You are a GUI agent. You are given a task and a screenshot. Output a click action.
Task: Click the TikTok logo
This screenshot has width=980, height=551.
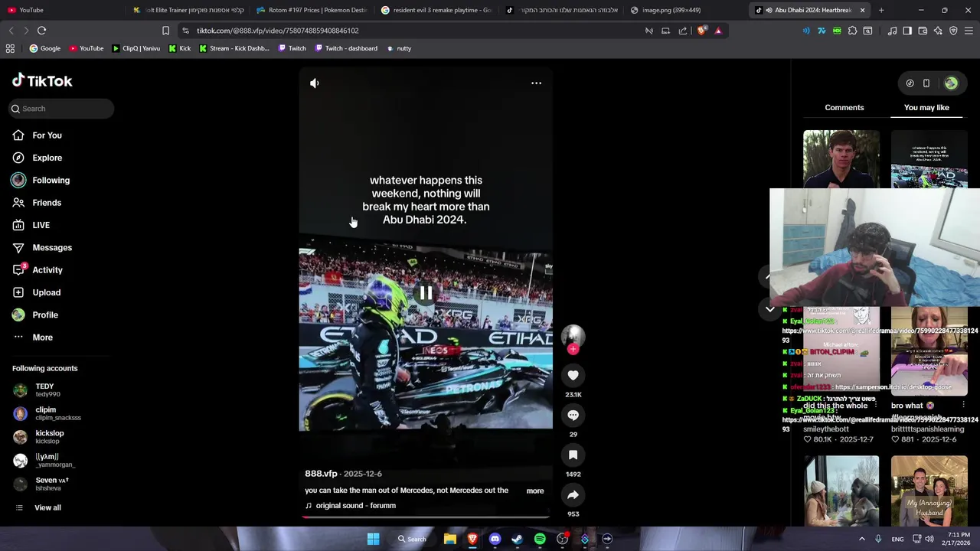42,80
